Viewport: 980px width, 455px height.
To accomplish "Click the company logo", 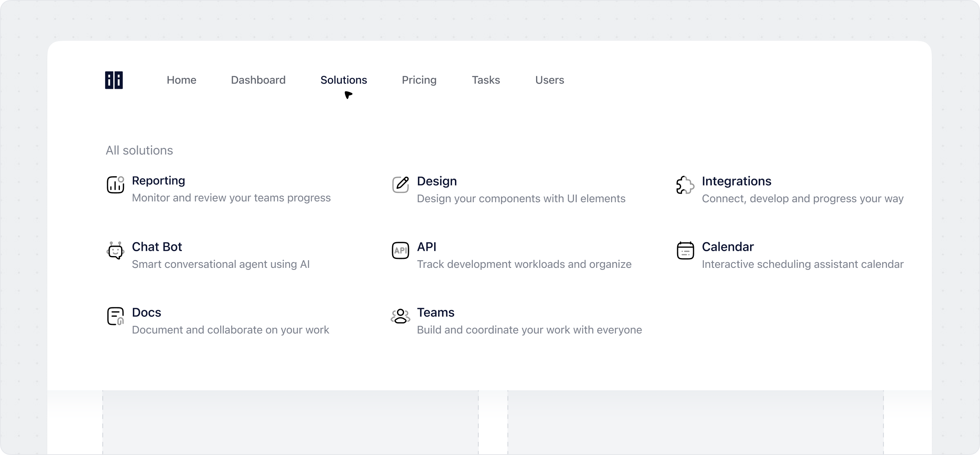I will [x=113, y=80].
